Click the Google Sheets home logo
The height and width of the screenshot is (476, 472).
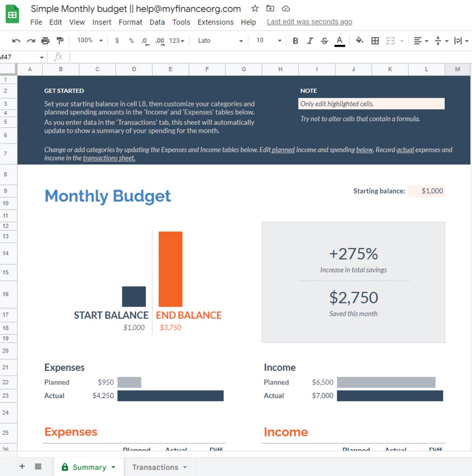12,14
